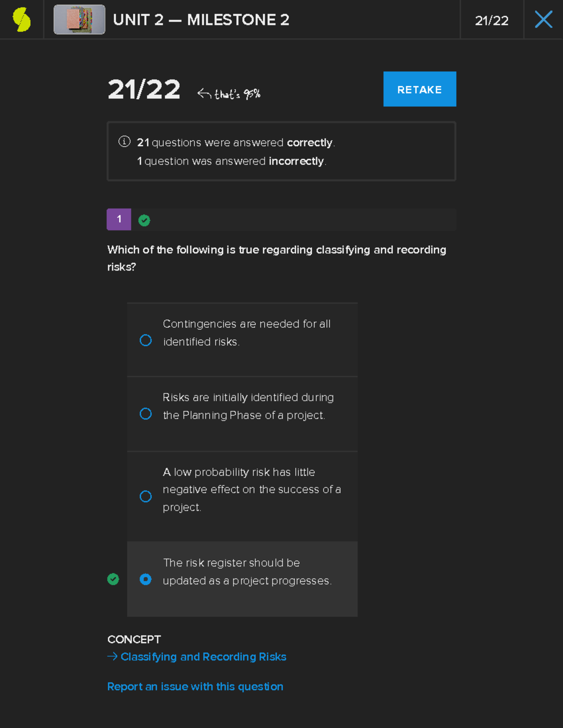Click the info circle icon beside the summary
This screenshot has width=563, height=728.
tap(124, 141)
